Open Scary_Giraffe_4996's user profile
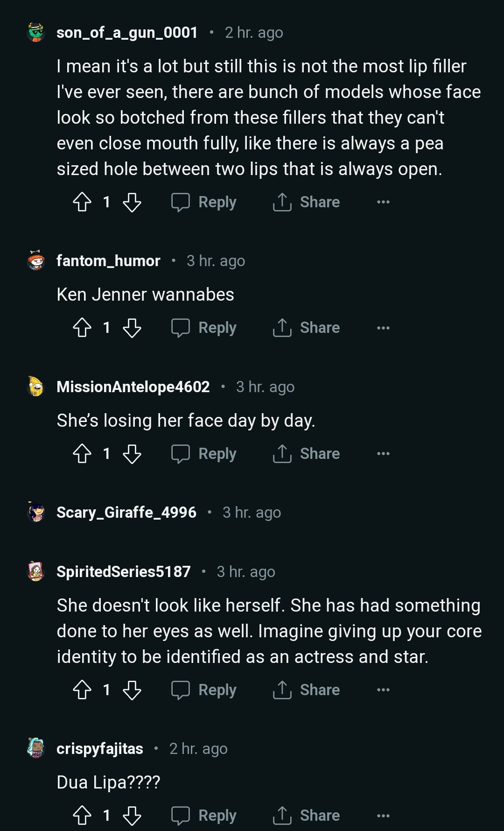This screenshot has height=831, width=504. tap(126, 513)
